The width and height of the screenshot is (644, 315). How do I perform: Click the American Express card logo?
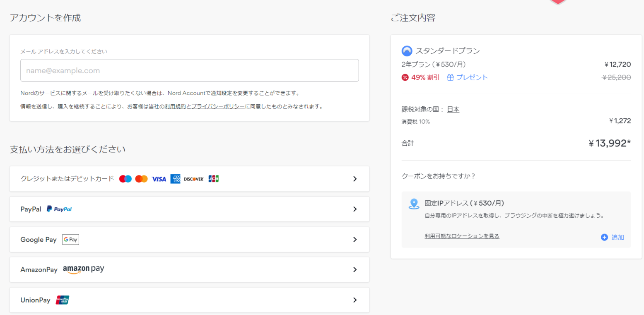click(175, 179)
